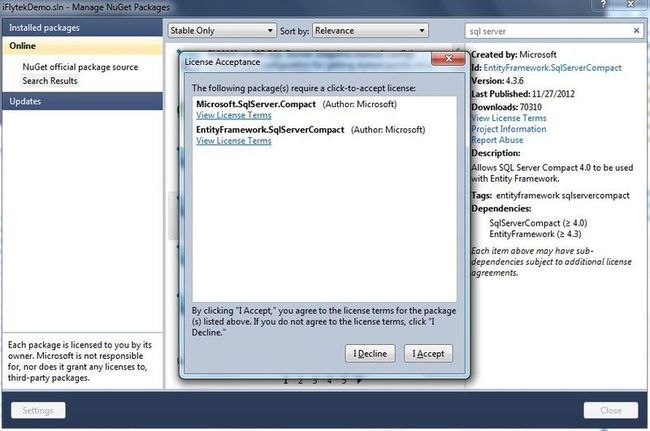Select NuGet official package source
650x431 pixels.
[80, 67]
